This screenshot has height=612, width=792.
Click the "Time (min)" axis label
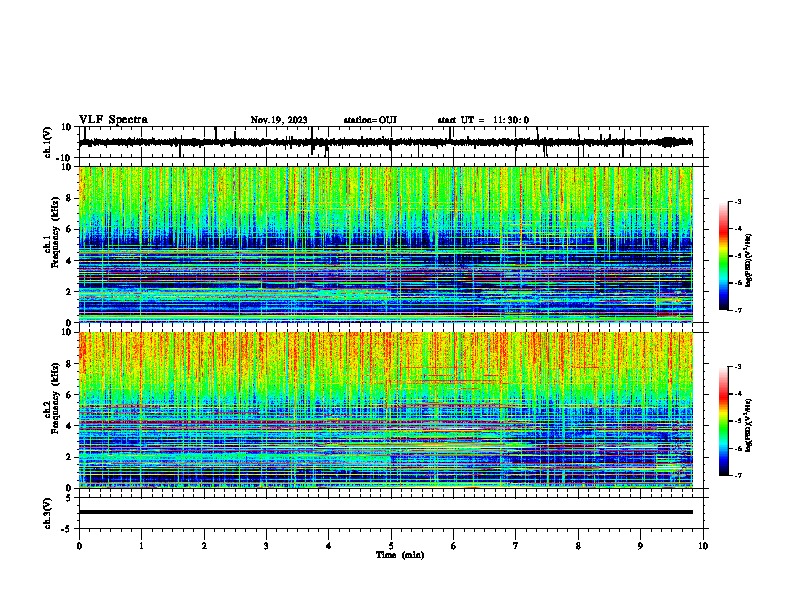tap(400, 555)
